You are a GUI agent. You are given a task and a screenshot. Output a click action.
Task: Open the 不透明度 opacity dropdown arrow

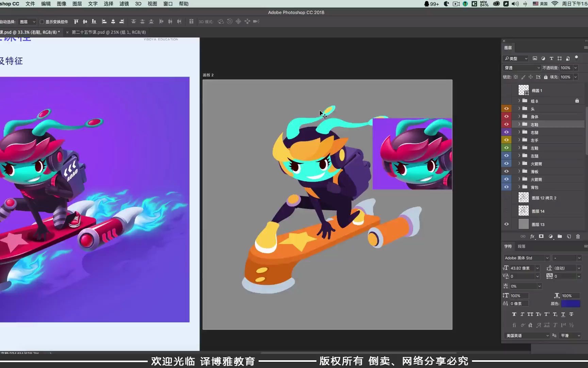(x=576, y=68)
